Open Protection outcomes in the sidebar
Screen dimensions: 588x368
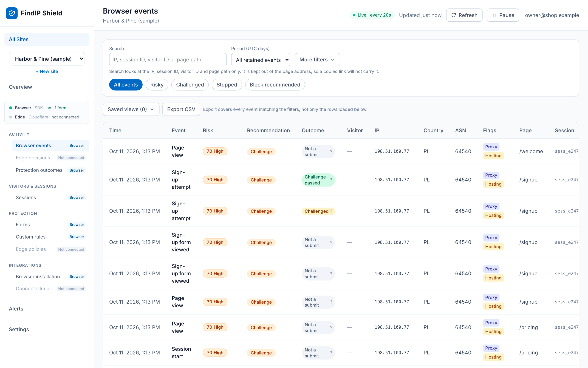point(51,170)
